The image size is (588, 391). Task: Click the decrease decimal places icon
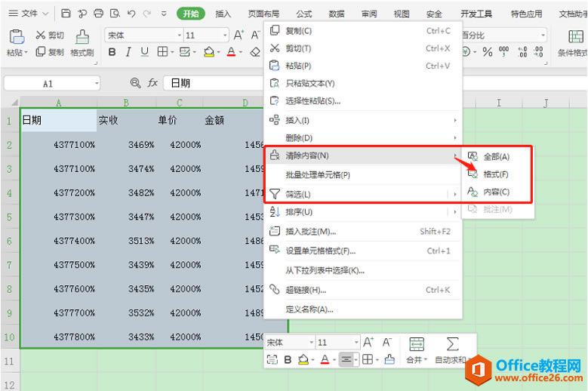click(x=538, y=52)
